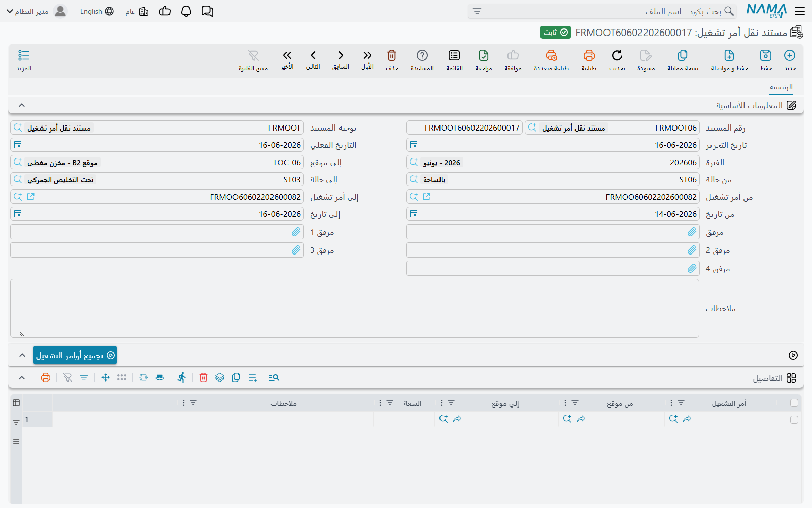Print the document using طباعة icon
Viewport: 812px width, 508px height.
589,60
